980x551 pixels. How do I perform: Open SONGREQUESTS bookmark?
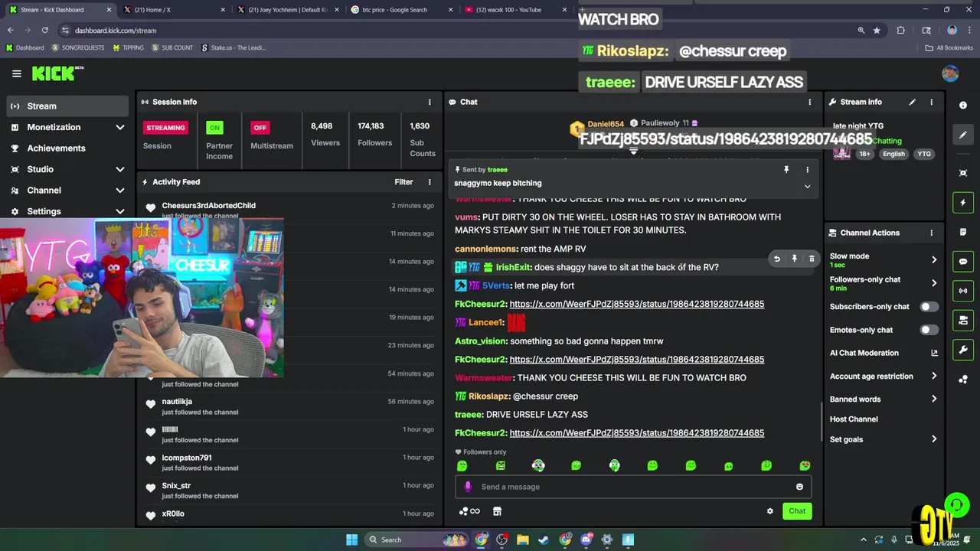[80, 47]
